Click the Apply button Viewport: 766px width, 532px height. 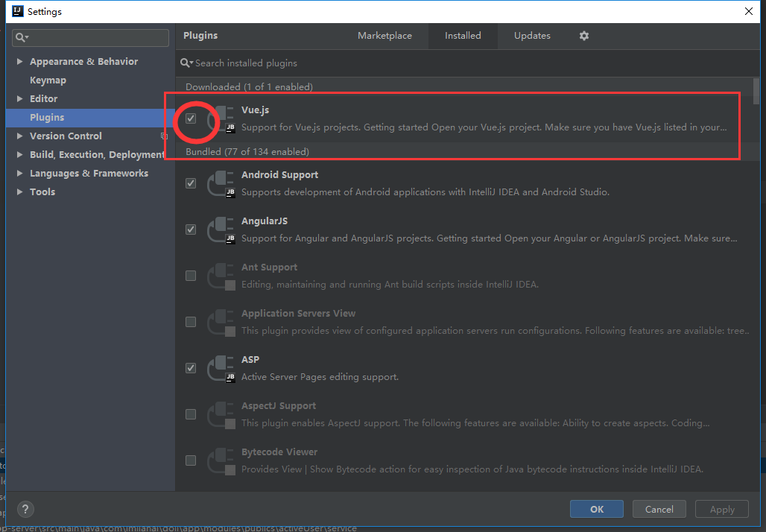(722, 509)
